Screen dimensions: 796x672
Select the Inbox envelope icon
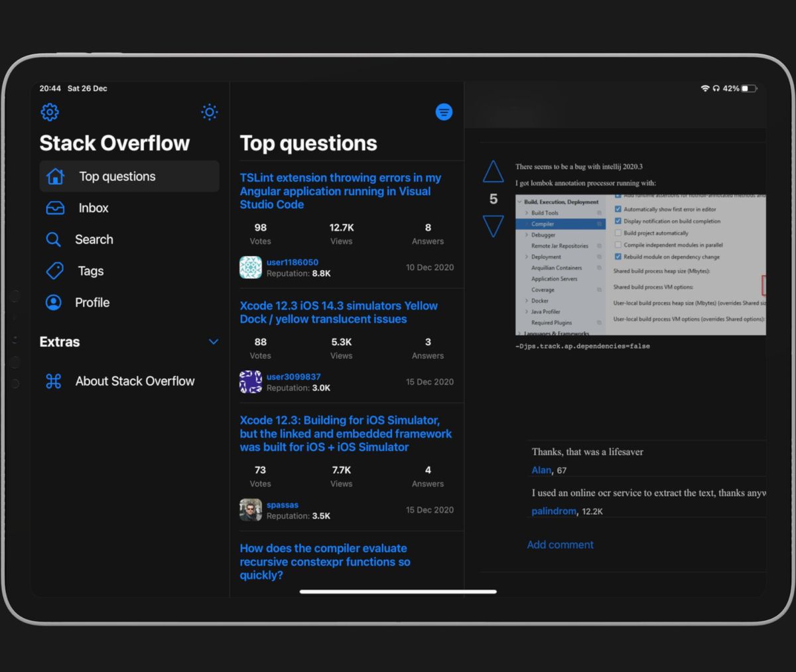click(x=56, y=208)
